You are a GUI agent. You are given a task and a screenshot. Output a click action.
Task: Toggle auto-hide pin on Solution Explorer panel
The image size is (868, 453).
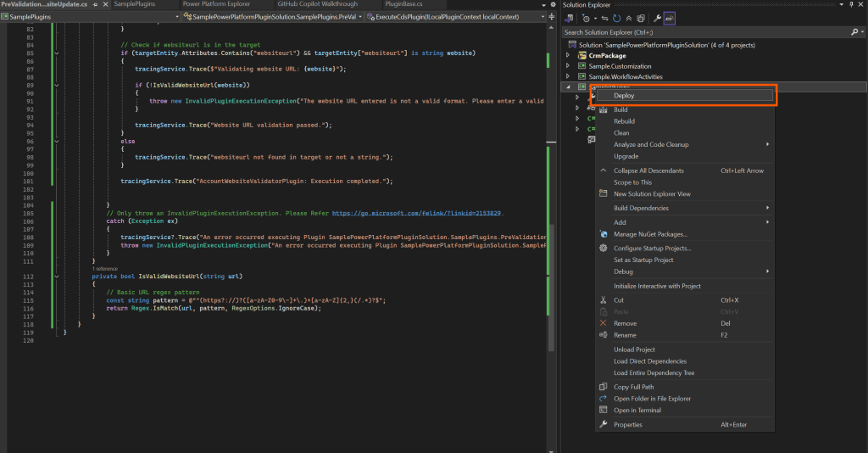click(849, 5)
